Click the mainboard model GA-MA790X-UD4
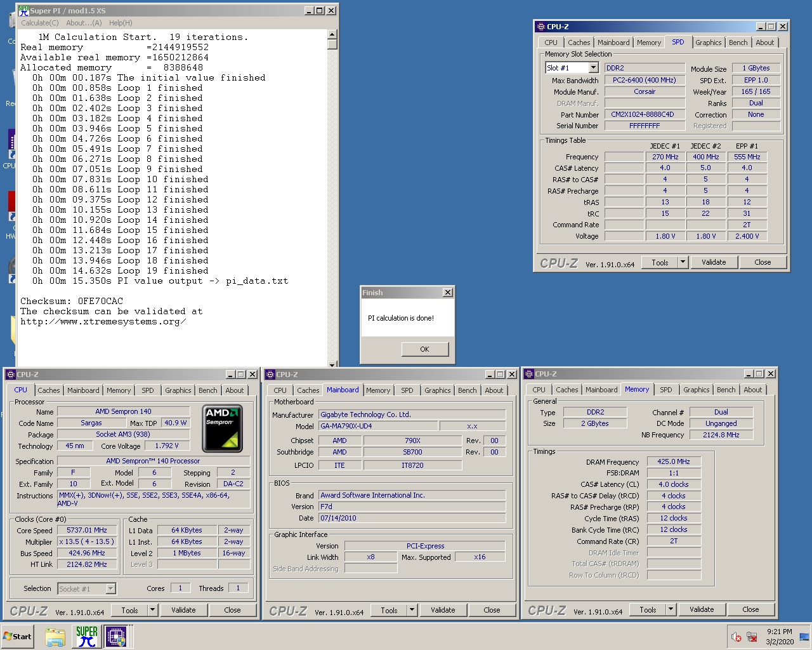 [x=378, y=426]
